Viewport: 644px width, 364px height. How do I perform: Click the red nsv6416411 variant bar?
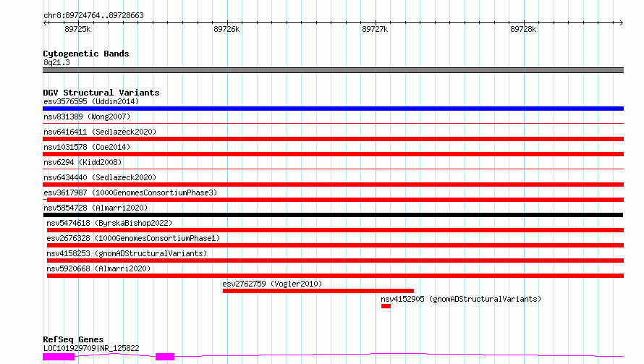pos(333,139)
